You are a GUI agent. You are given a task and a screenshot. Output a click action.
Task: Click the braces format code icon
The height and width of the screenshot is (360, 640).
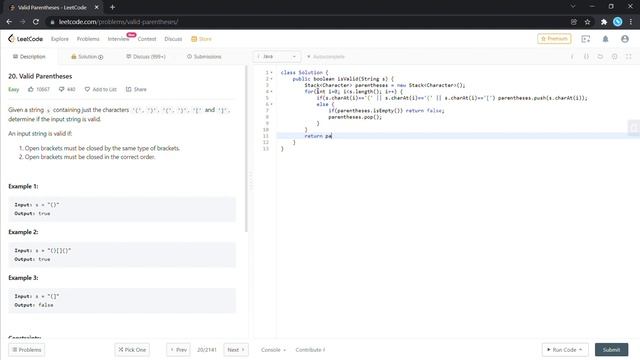[x=586, y=57]
